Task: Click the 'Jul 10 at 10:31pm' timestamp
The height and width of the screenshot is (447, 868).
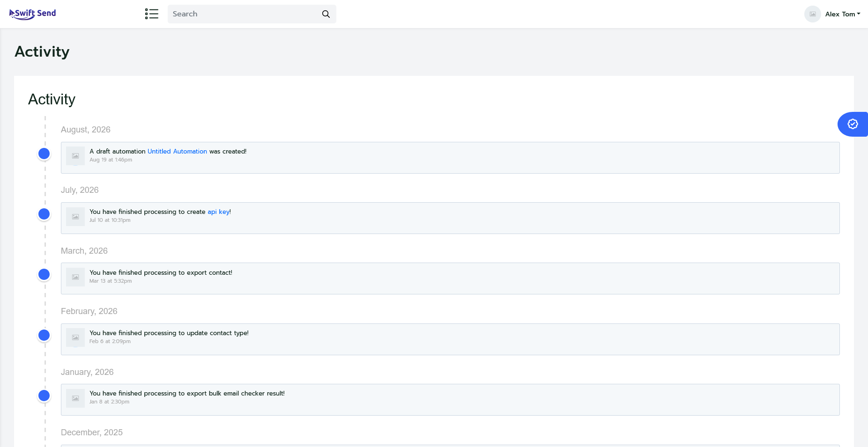Action: pos(110,220)
